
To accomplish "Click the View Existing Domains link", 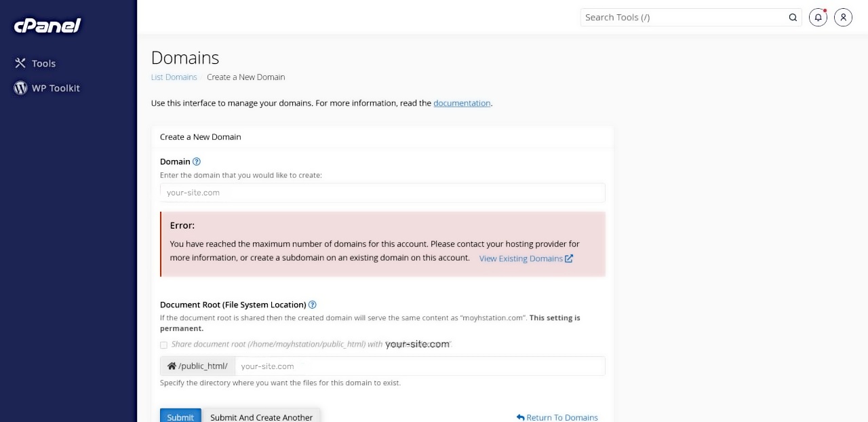I will click(x=521, y=258).
